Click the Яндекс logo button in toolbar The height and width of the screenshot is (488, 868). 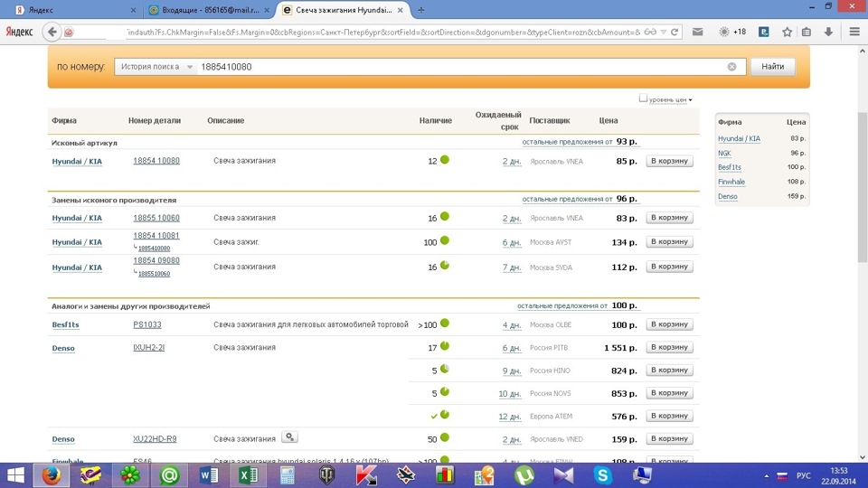(x=19, y=33)
